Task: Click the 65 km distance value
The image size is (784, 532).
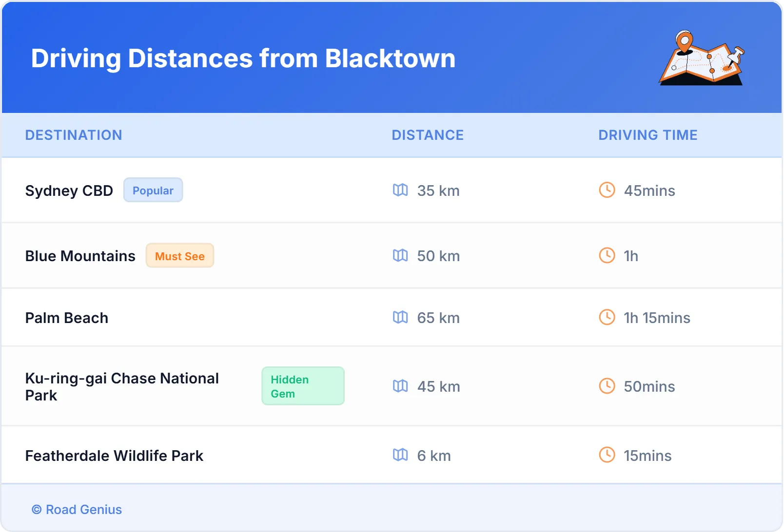Action: [x=438, y=318]
